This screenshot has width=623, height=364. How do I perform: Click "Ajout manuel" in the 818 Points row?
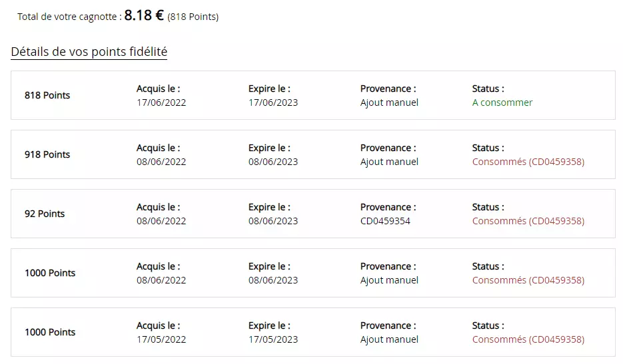coord(389,102)
